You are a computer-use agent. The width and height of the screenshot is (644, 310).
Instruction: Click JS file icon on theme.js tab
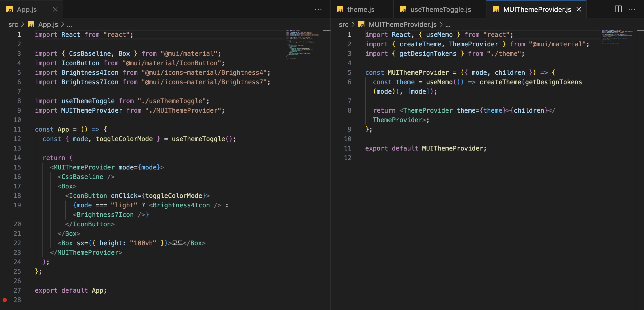point(340,10)
